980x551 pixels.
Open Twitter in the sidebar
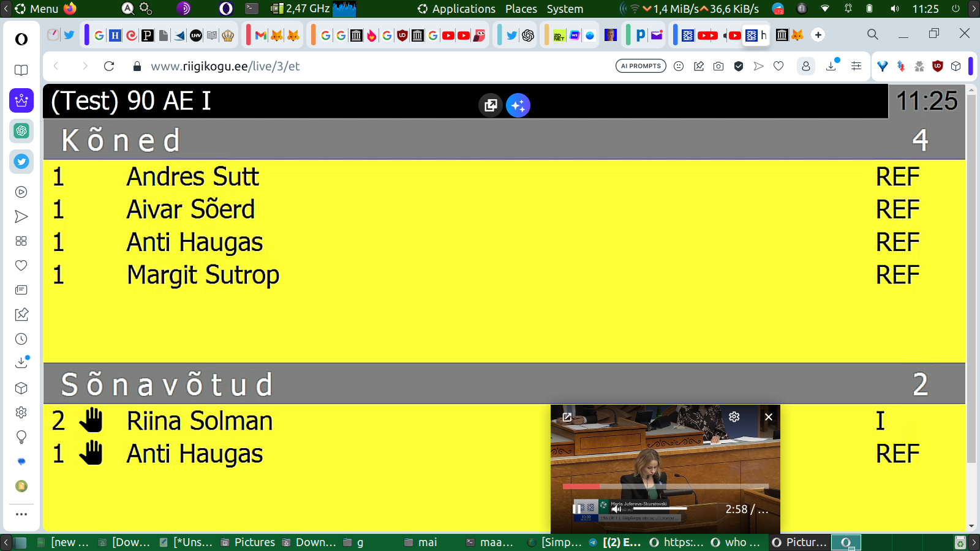[x=21, y=162]
